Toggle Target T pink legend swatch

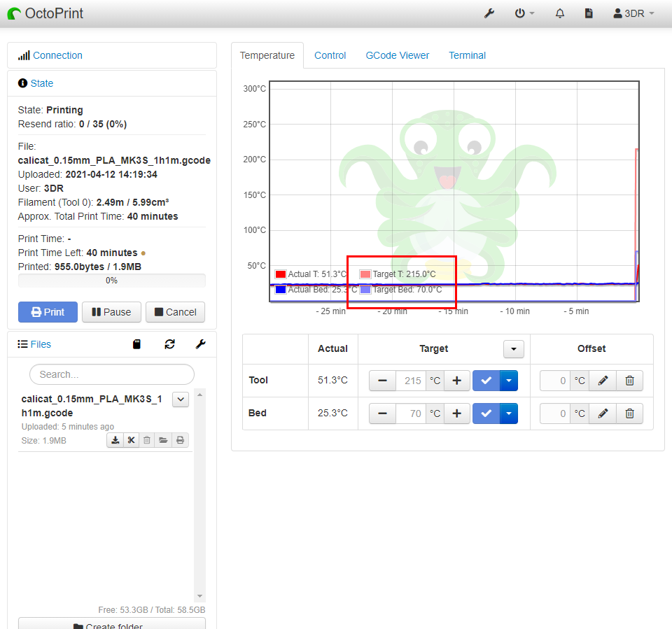coord(365,274)
